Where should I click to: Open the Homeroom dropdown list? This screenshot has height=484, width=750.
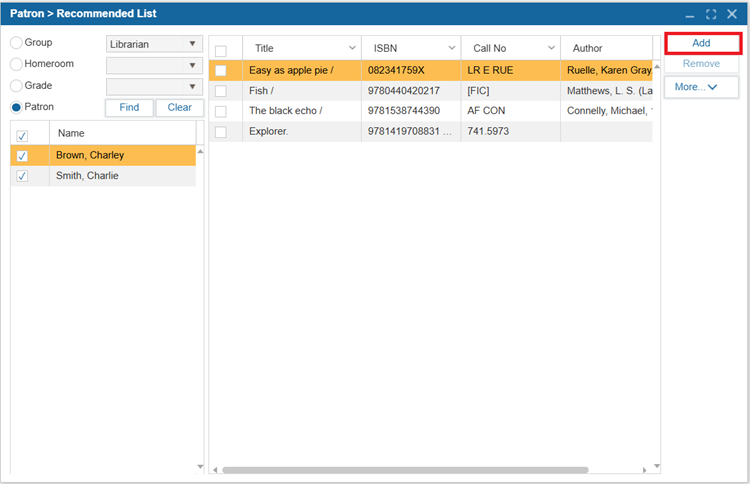pyautogui.click(x=154, y=66)
